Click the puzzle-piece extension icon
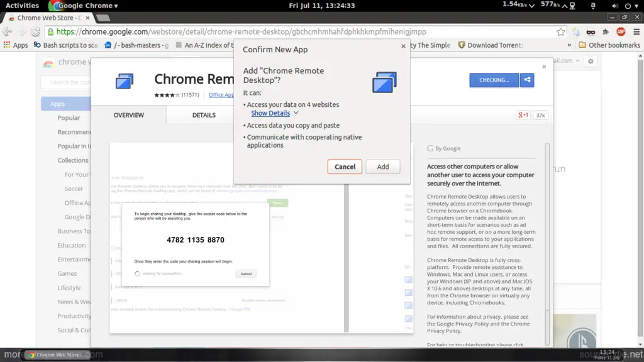 coord(606,31)
